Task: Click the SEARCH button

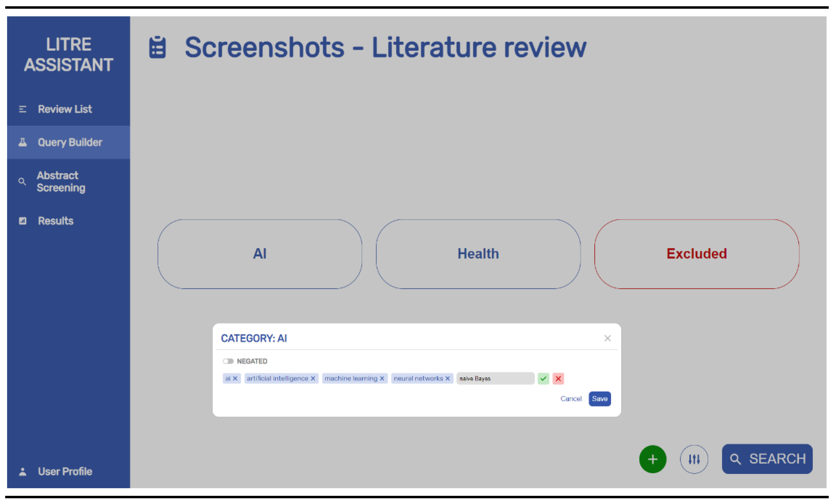Action: (x=767, y=459)
